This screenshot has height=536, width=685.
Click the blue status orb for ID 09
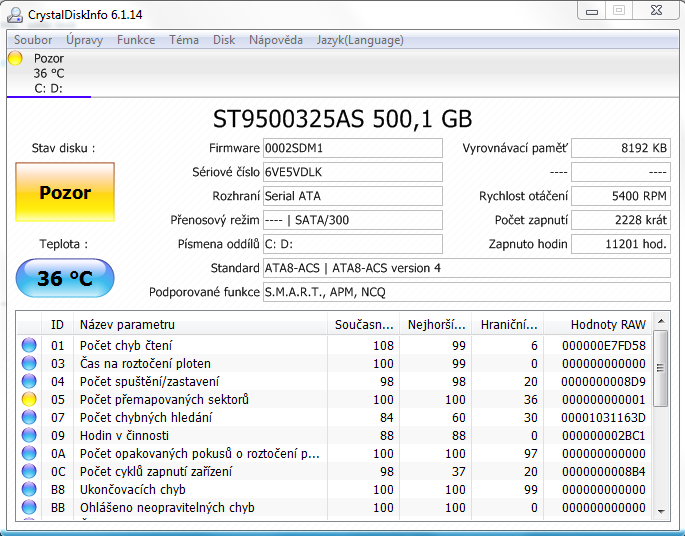tap(29, 436)
